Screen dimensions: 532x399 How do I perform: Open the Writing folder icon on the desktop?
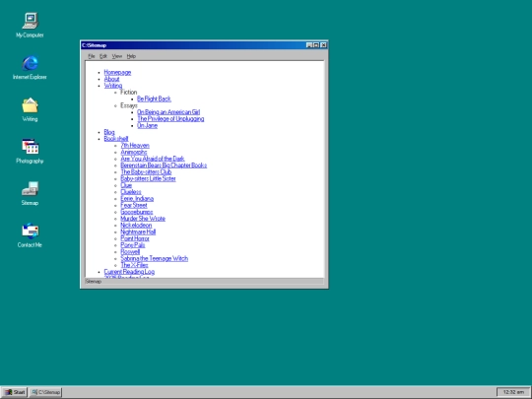[30, 109]
